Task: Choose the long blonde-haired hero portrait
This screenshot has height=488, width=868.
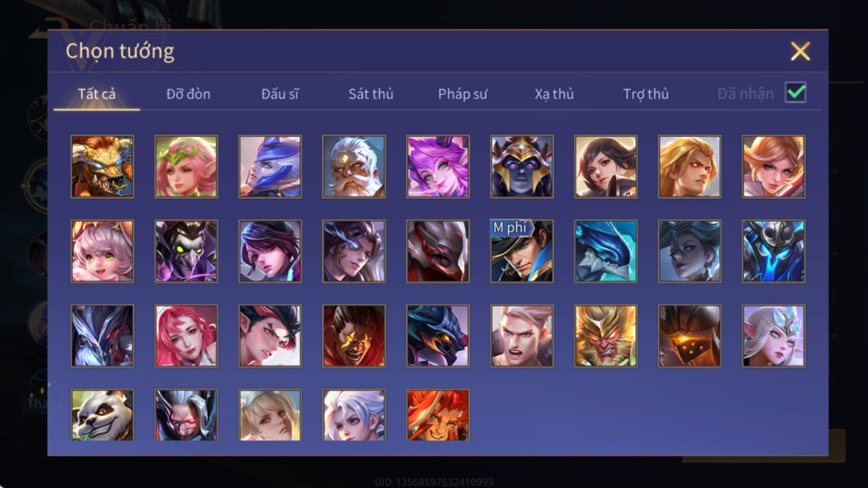Action: (689, 167)
